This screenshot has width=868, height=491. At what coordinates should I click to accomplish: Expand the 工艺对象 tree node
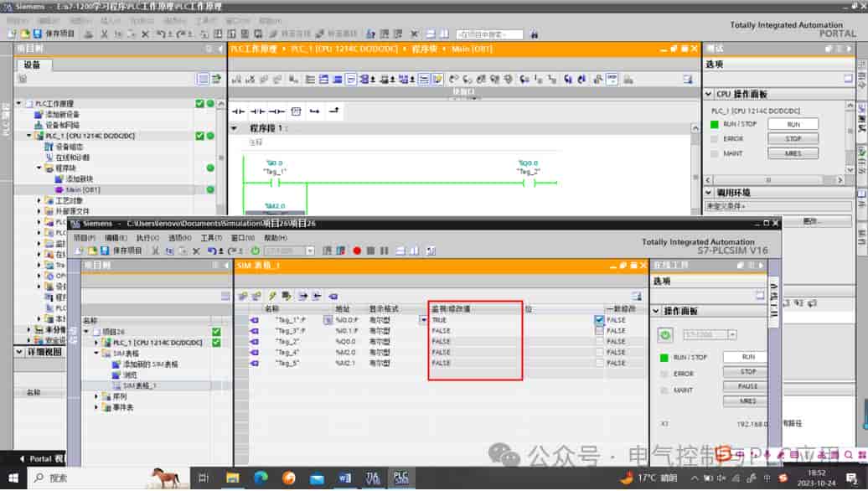(39, 200)
